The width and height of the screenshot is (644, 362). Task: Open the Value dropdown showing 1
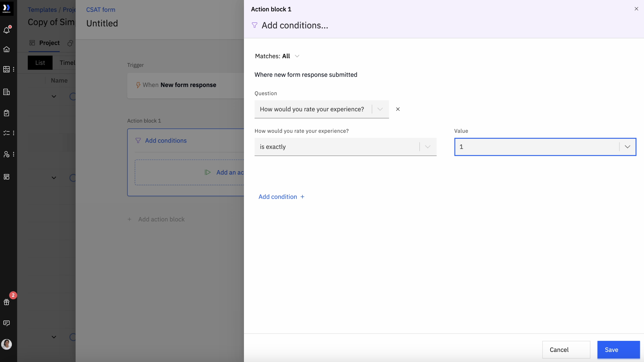[x=545, y=147]
